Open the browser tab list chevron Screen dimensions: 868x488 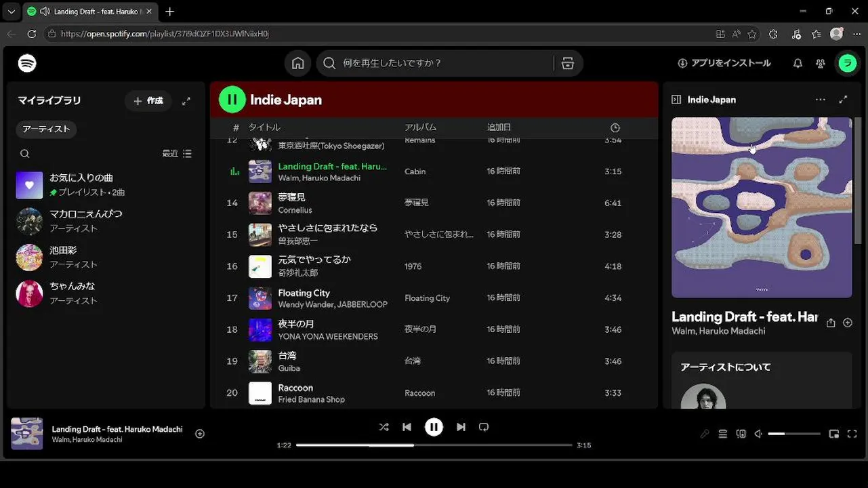pyautogui.click(x=11, y=12)
